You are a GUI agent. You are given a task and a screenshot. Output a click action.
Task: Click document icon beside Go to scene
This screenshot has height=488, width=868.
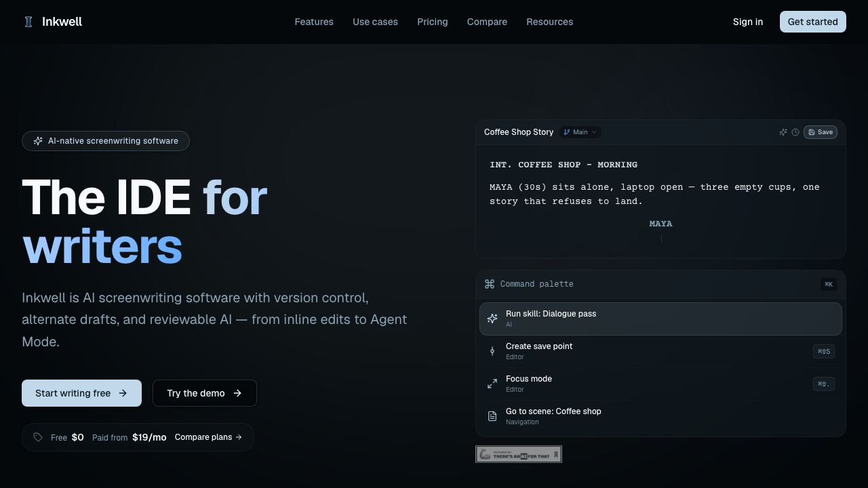[x=492, y=416]
